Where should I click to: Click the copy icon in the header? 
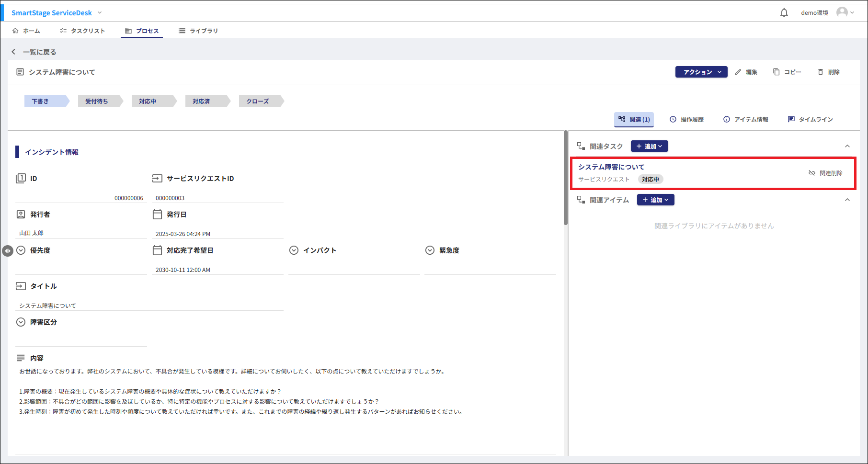coord(776,72)
